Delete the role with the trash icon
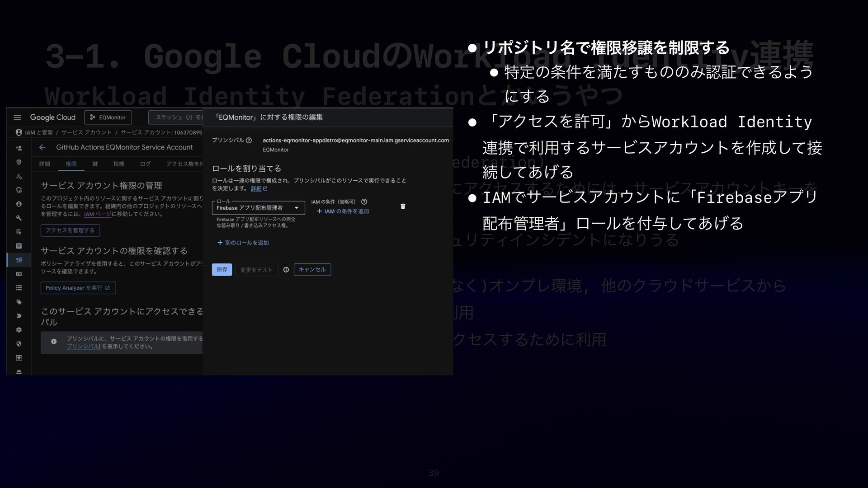The width and height of the screenshot is (868, 488). click(x=403, y=206)
